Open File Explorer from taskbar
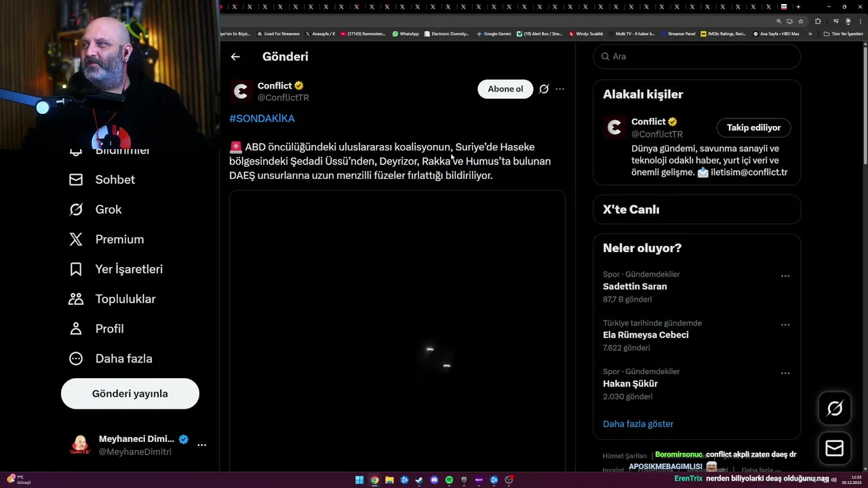The height and width of the screenshot is (488, 868). point(389,480)
